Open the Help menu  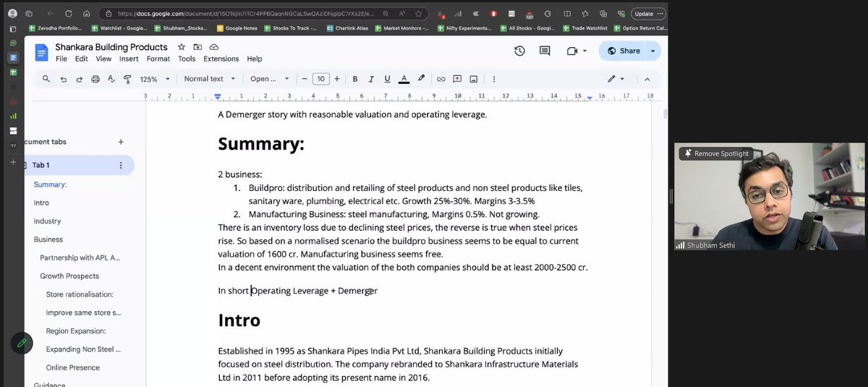click(x=255, y=59)
